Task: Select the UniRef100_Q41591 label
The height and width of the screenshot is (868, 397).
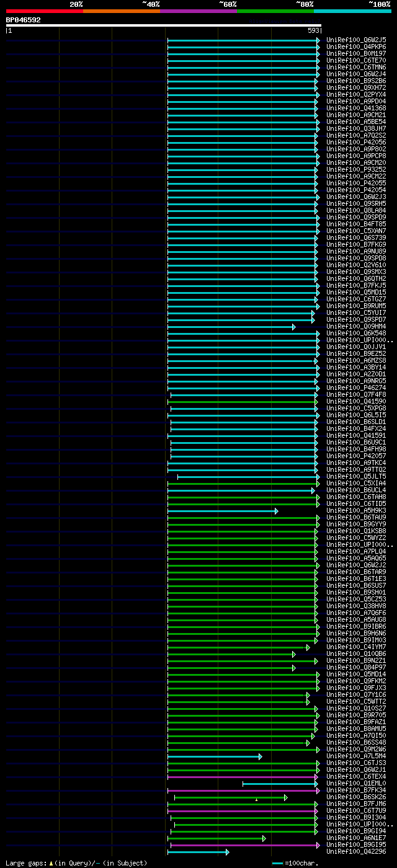Action: (x=356, y=435)
